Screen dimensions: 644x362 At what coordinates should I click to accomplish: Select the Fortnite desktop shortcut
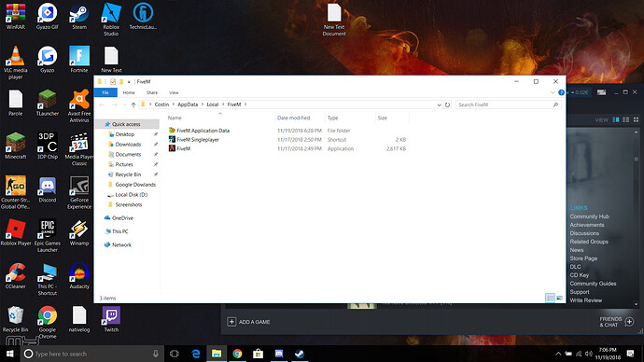click(x=79, y=60)
